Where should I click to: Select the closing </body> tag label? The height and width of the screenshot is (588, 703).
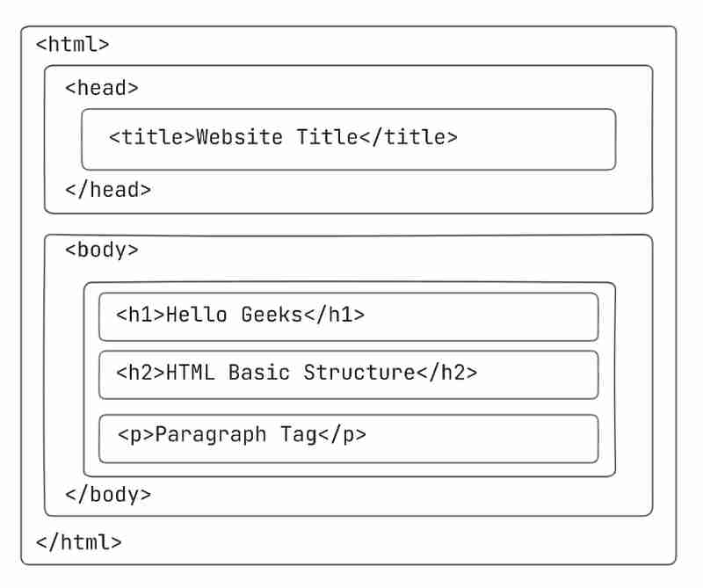click(108, 495)
